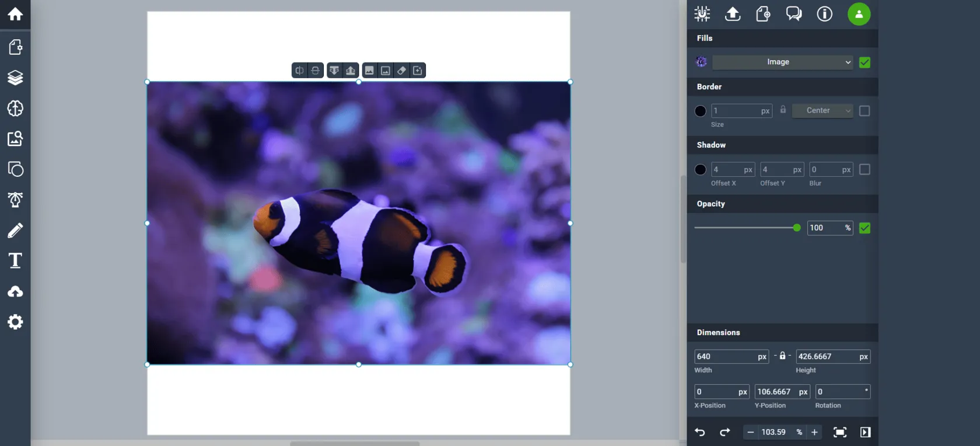Click the upload/export arrow icon at top
This screenshot has width=980, height=446.
pyautogui.click(x=733, y=14)
